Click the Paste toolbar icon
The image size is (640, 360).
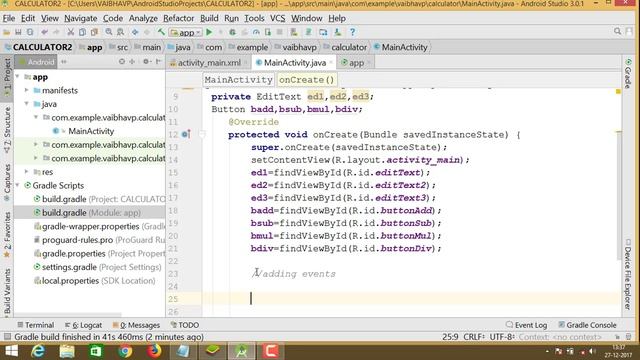(x=94, y=32)
